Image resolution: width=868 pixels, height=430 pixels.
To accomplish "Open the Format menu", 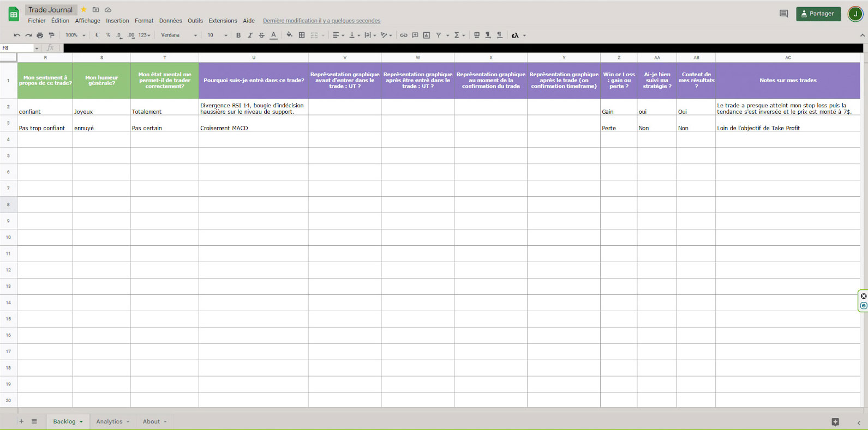I will pyautogui.click(x=144, y=21).
